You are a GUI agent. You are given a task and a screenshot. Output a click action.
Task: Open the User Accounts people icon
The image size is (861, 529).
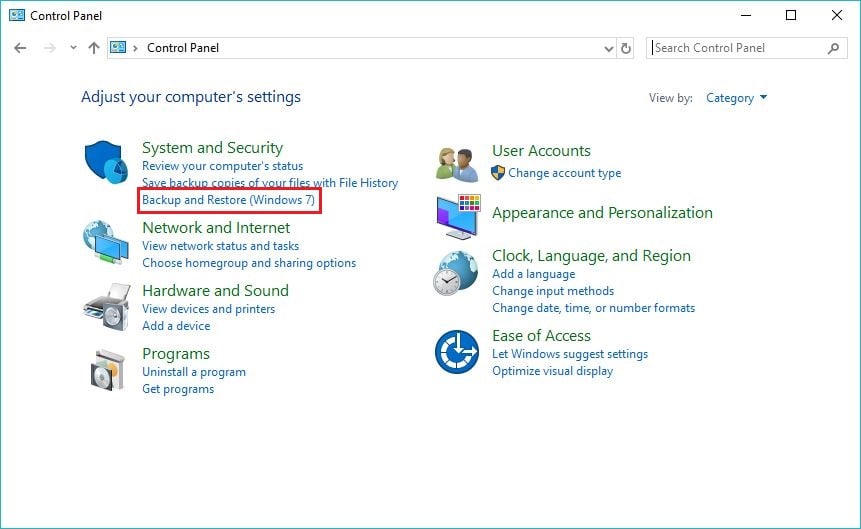point(457,164)
